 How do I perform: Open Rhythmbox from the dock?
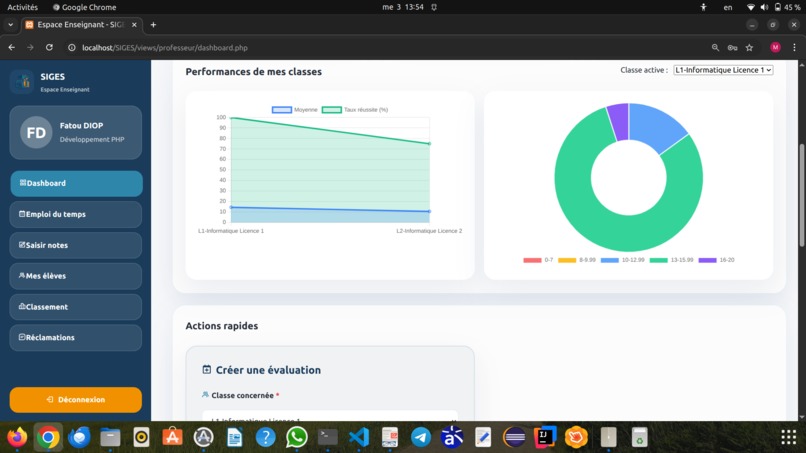tap(141, 438)
